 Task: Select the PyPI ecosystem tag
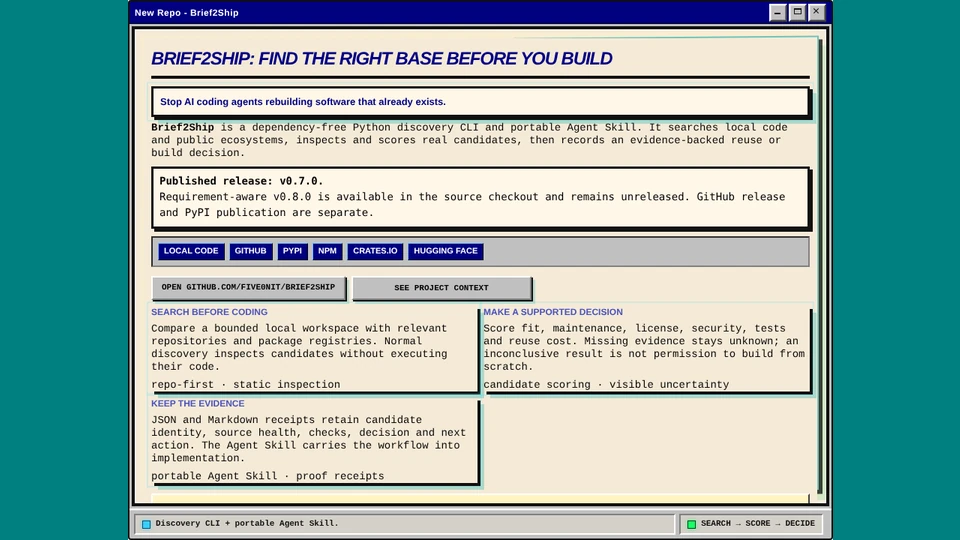click(293, 251)
